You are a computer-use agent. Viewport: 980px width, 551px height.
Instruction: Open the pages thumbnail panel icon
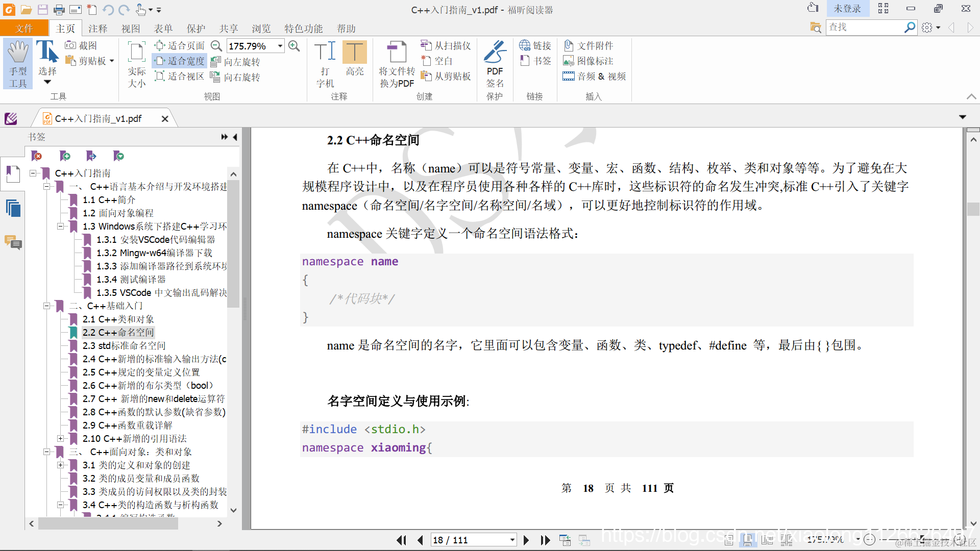coord(13,208)
